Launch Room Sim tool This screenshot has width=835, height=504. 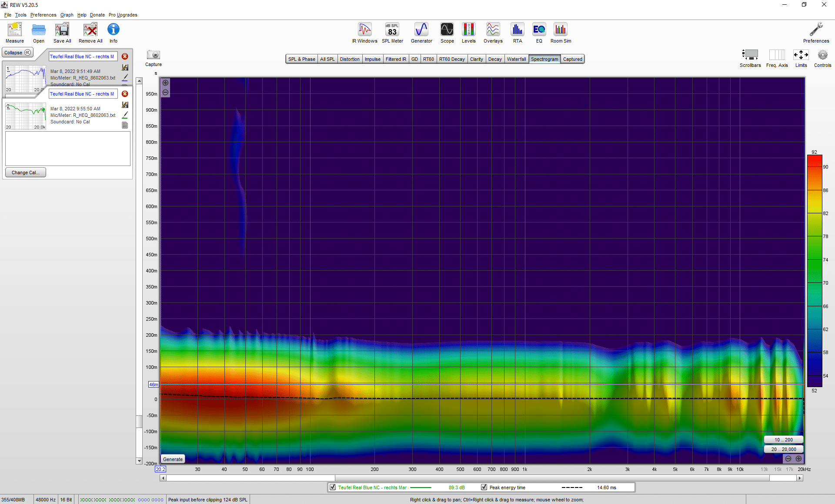tap(561, 33)
